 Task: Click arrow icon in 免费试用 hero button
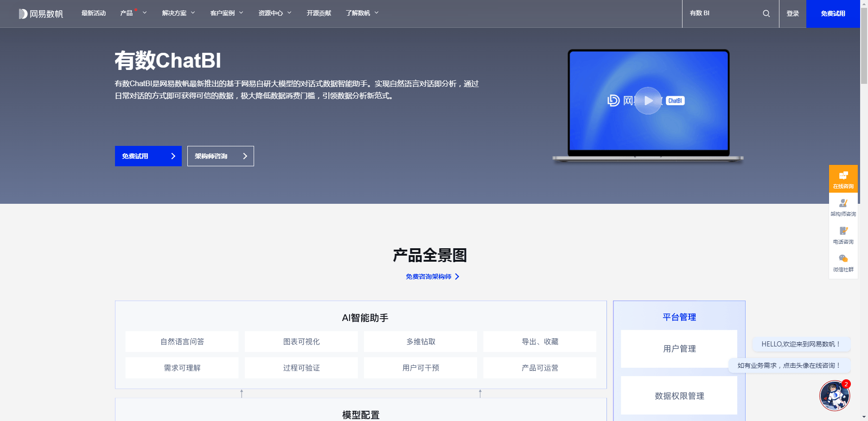(173, 156)
